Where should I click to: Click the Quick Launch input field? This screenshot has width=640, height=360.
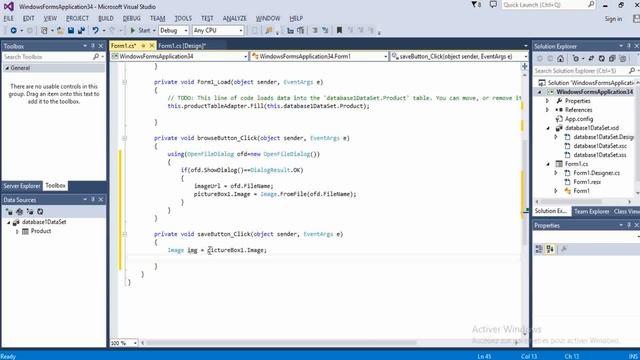(544, 5)
